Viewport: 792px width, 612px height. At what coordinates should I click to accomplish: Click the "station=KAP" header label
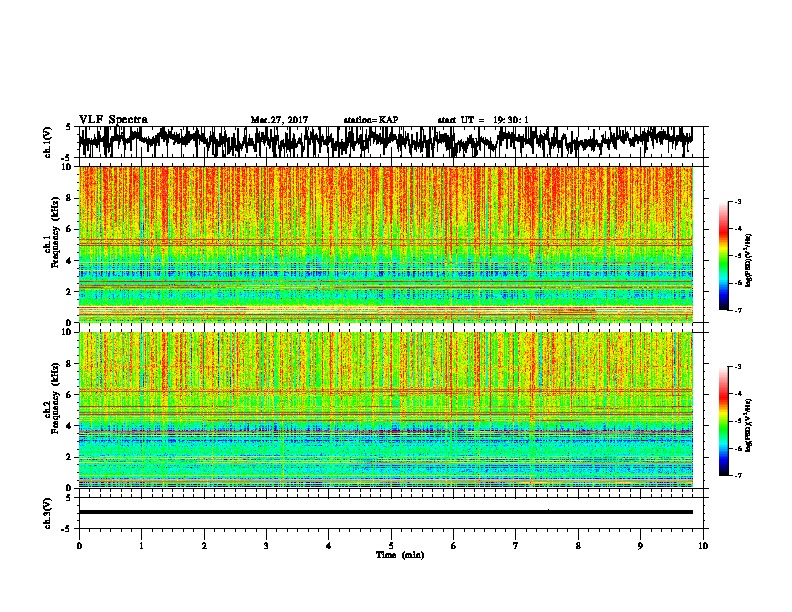tap(371, 120)
